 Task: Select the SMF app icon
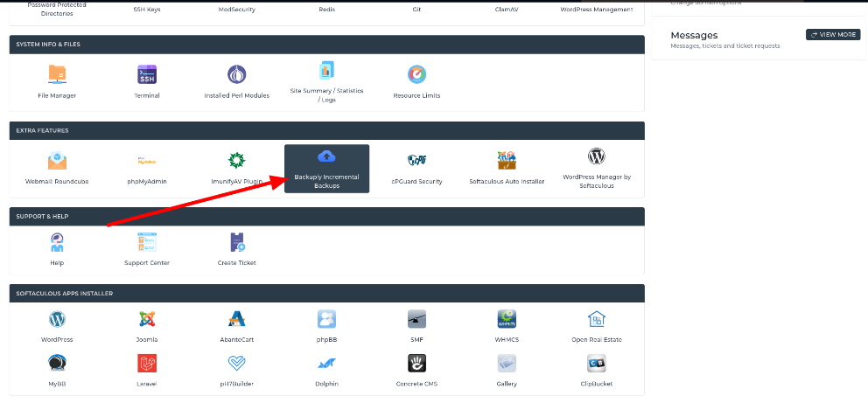tap(416, 319)
